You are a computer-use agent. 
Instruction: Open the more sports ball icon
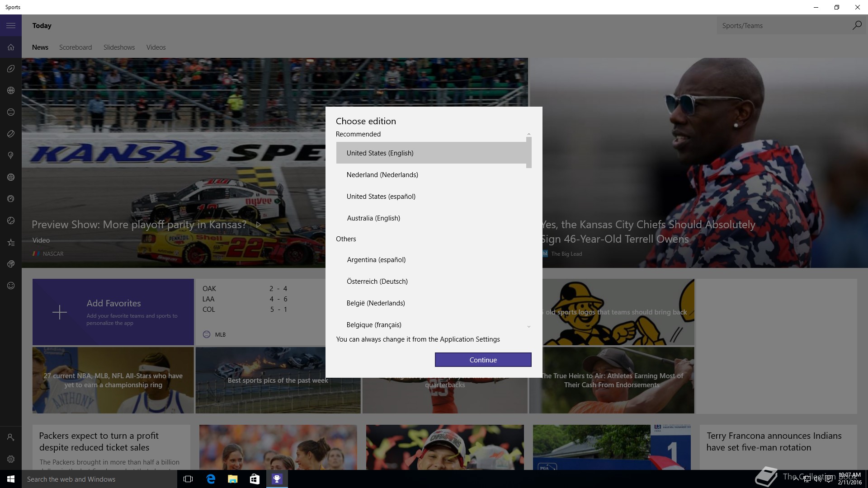[x=11, y=264]
